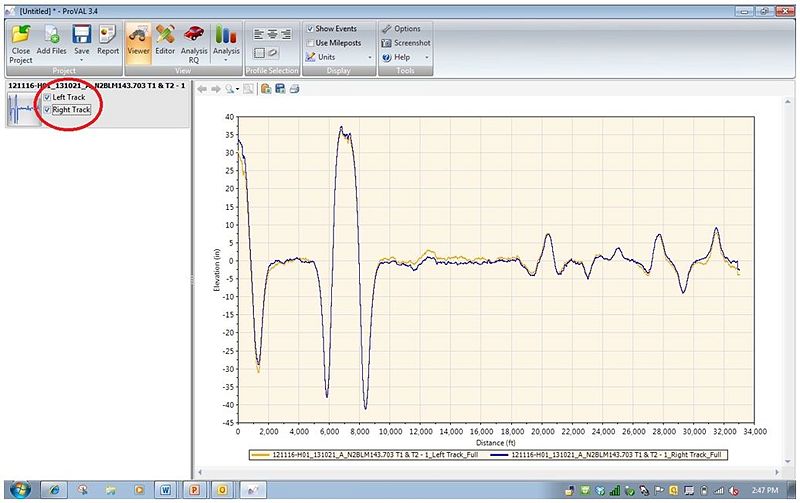Select center-aligned profile selection icon
Viewport: 800px width, 503px height.
[x=272, y=35]
